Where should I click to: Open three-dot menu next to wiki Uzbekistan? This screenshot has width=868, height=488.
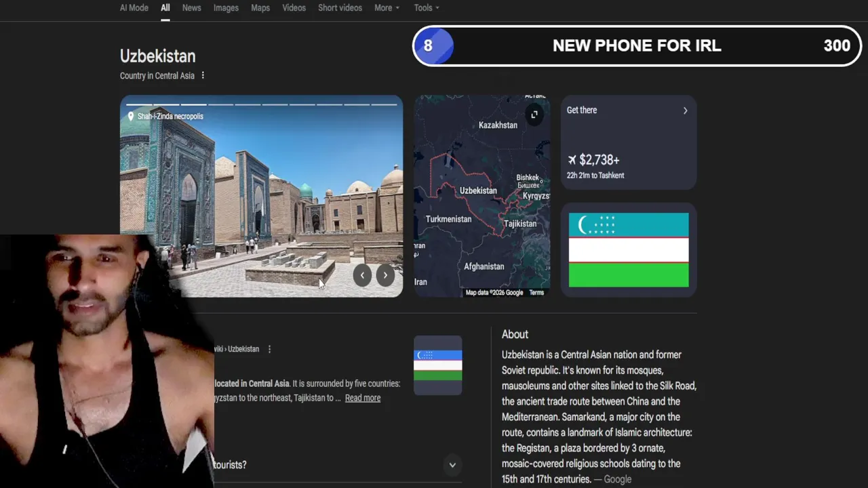click(x=269, y=349)
